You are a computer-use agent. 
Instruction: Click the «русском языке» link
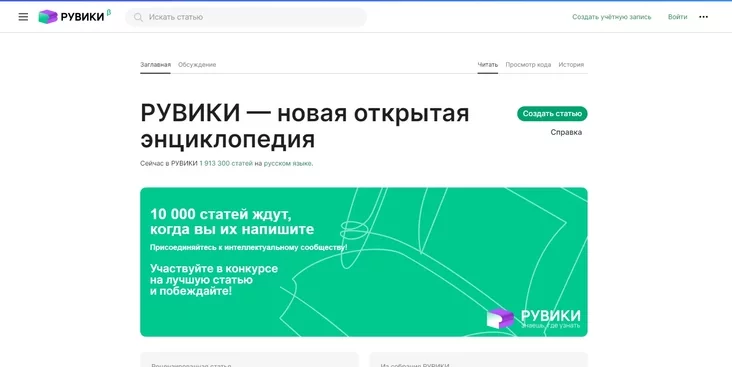(x=289, y=164)
